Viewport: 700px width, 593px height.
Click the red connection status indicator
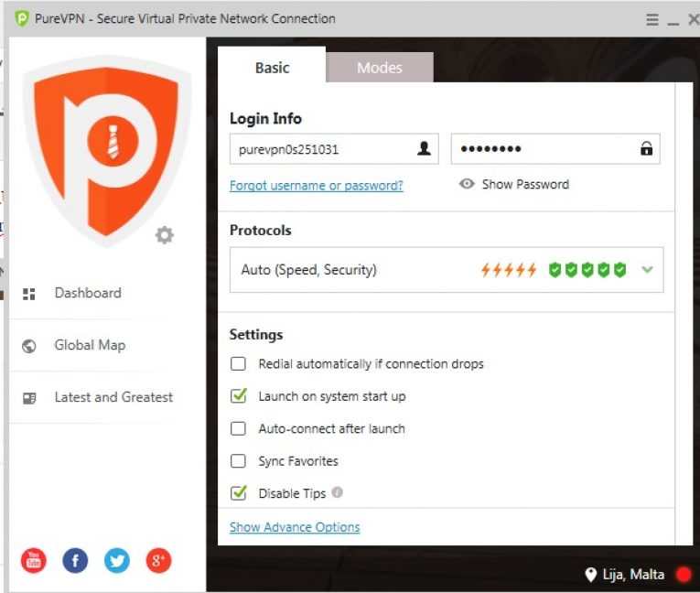tap(683, 575)
